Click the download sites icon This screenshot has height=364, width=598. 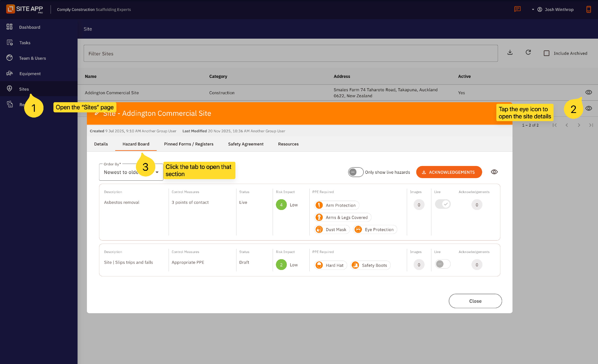510,53
